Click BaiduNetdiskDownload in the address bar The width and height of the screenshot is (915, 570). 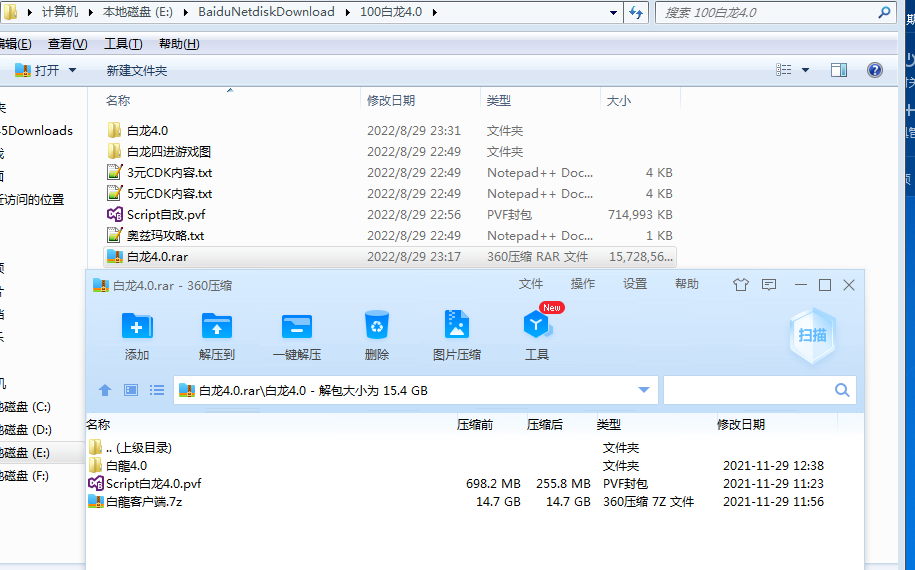(x=266, y=12)
